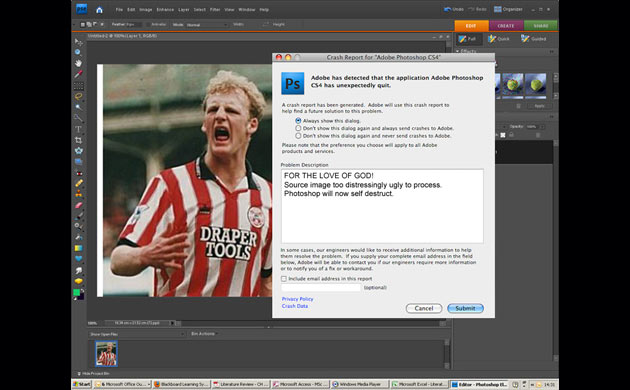Select the Zoom tool
This screenshot has width=630, height=390.
[78, 52]
